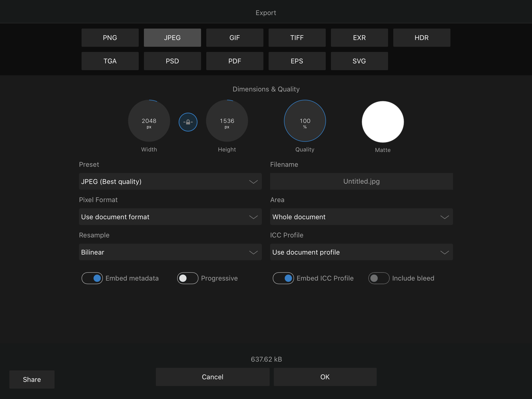Turn off Embed ICC Profile switch
This screenshot has height=399, width=532.
tap(283, 278)
